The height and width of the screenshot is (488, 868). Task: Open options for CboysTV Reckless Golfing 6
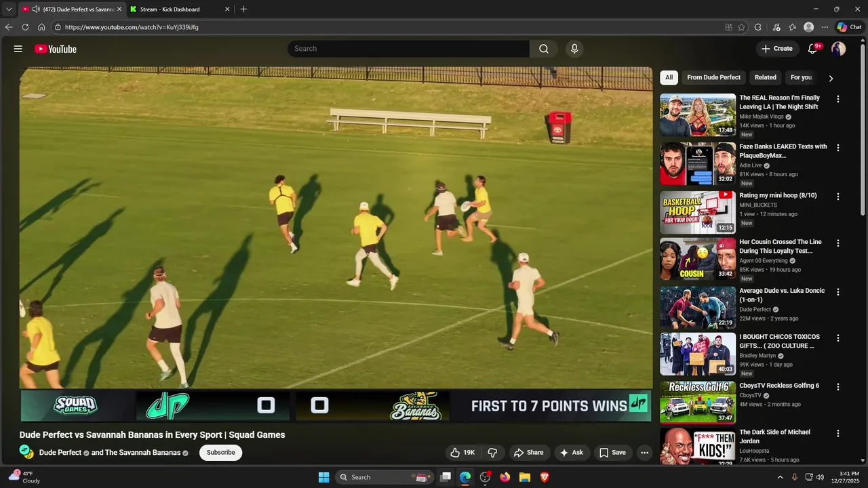coord(838,386)
